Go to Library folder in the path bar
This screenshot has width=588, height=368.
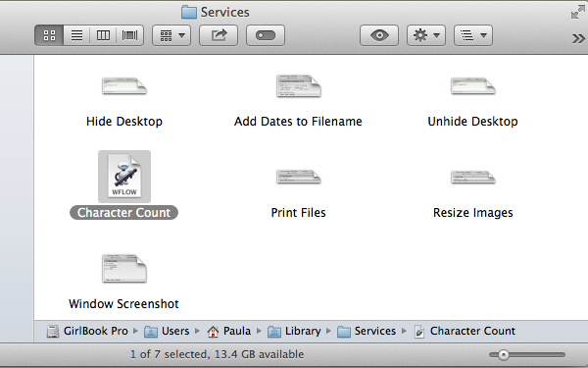[294, 331]
